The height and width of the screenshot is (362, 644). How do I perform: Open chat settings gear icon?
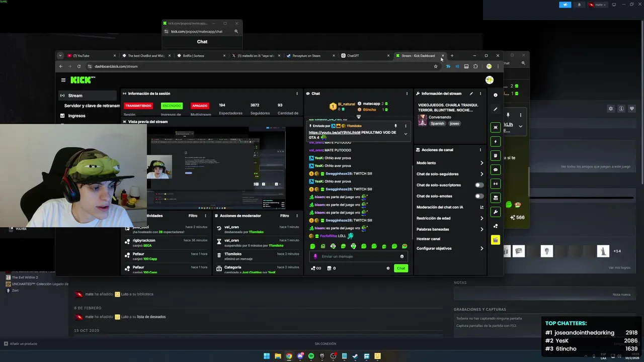(388, 268)
